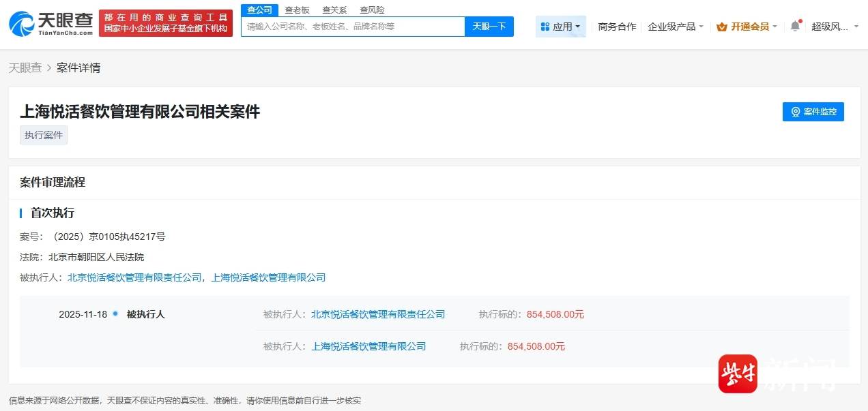Click the blue timeline dot for 2025-11-18
Image resolution: width=868 pixels, height=411 pixels.
point(115,314)
